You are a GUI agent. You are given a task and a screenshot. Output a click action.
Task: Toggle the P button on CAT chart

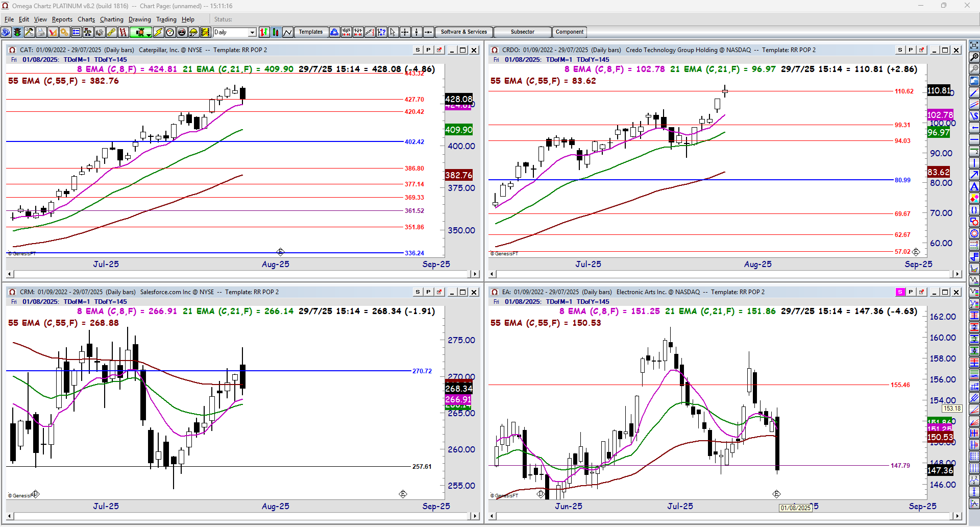coord(428,50)
